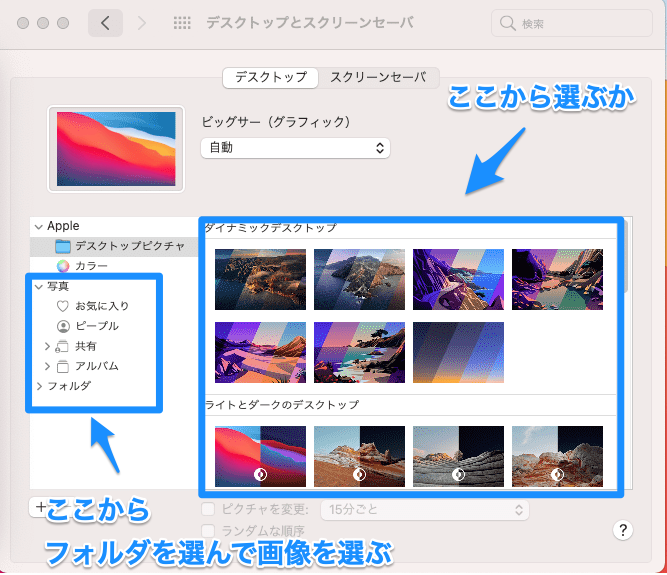
Task: Open the 15分ごと interval dropdown
Action: (424, 510)
